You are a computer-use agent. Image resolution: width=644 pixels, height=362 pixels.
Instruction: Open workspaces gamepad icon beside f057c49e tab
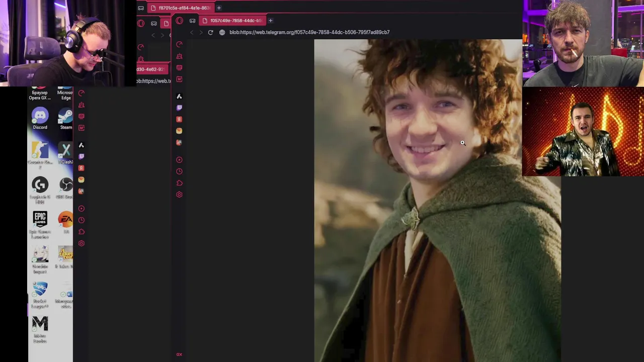[x=192, y=21]
